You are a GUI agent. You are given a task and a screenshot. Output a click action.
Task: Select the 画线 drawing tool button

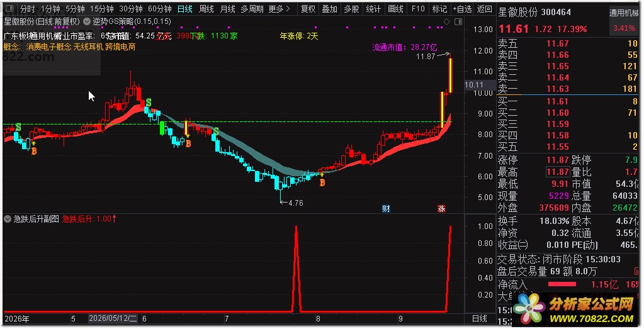pos(395,9)
